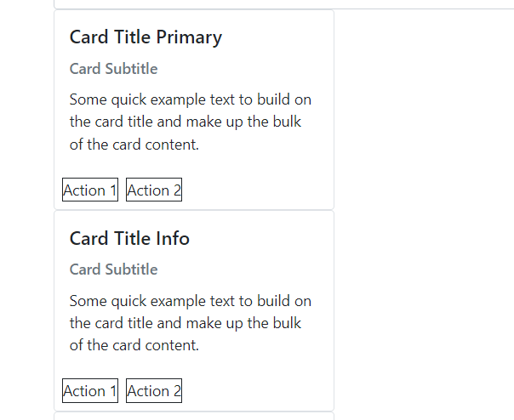This screenshot has width=514, height=420.
Task: Click 'the card title and make up' line in Info card
Action: click(185, 322)
